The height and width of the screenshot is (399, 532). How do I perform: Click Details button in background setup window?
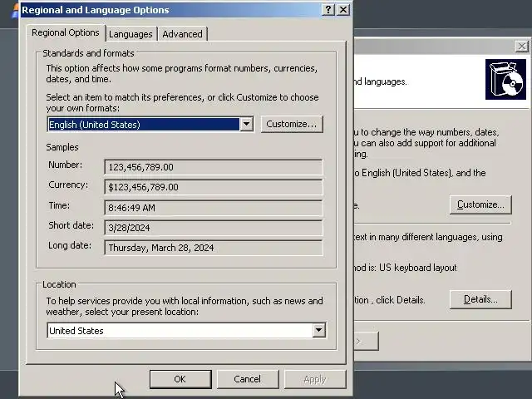pyautogui.click(x=480, y=299)
